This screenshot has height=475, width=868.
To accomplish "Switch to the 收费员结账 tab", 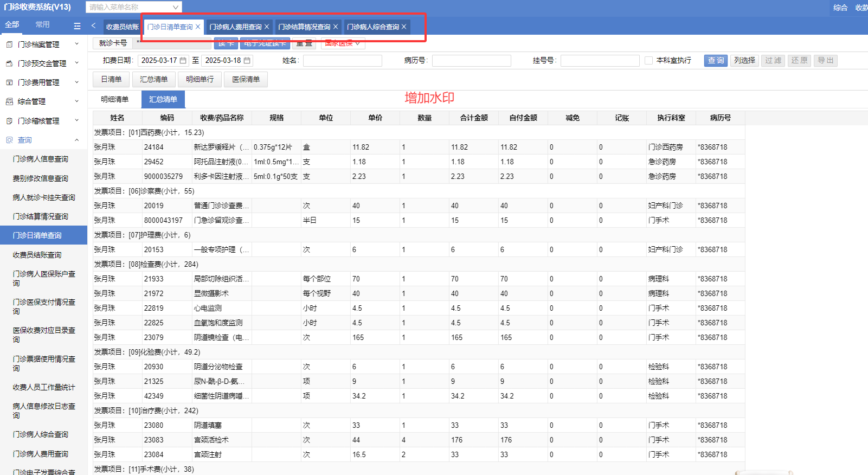I will pos(123,27).
